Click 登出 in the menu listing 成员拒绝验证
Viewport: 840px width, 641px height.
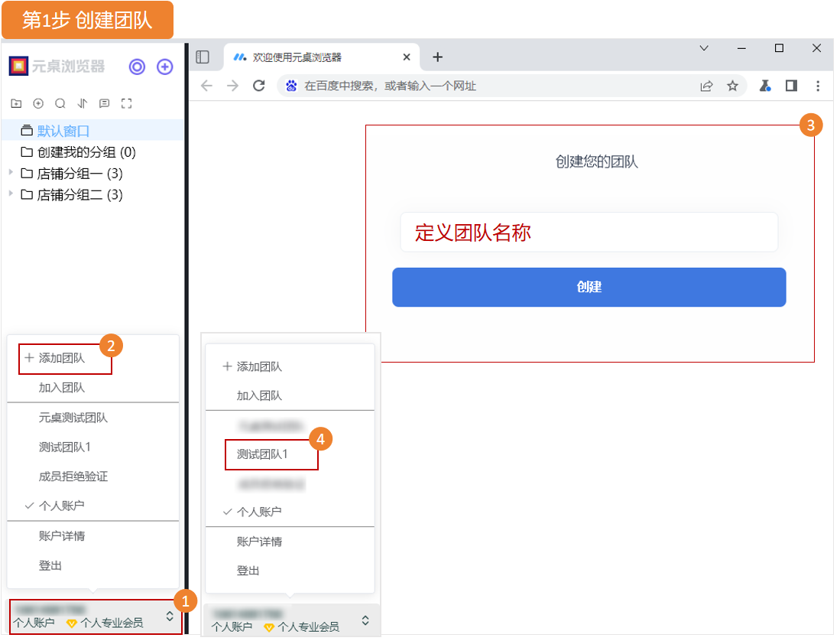tap(50, 565)
